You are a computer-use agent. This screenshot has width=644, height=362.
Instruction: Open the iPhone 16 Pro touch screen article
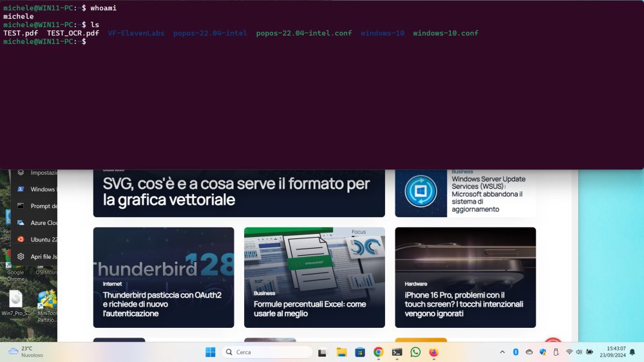point(464,304)
